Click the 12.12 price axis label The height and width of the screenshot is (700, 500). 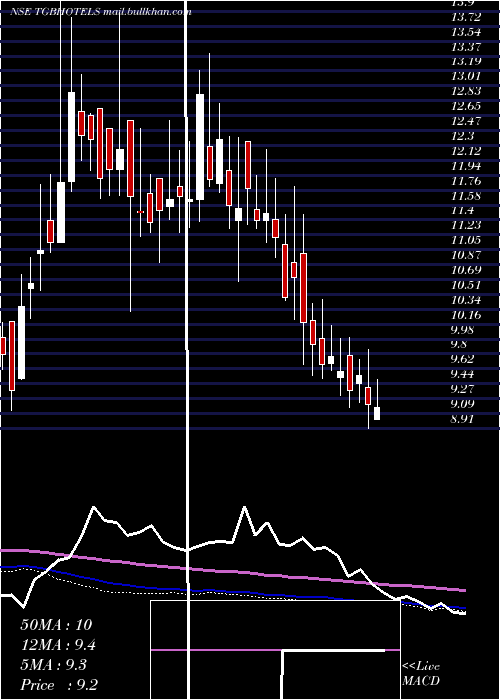tap(466, 151)
